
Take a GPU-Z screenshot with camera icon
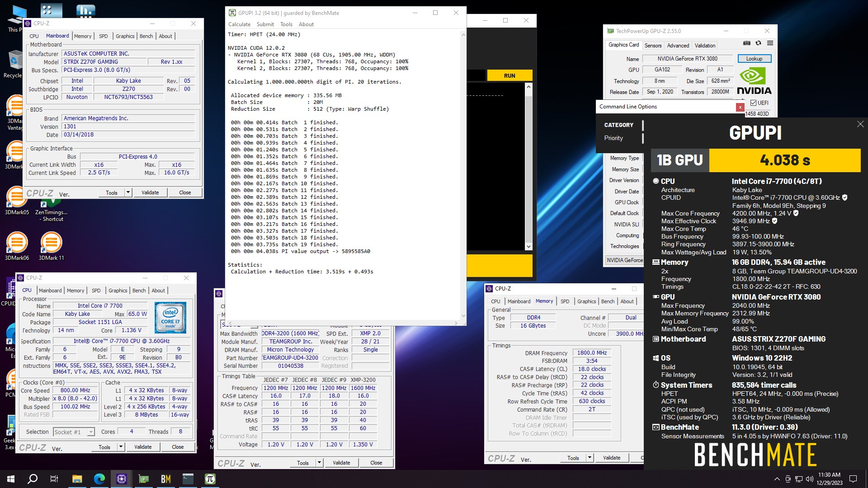click(746, 43)
